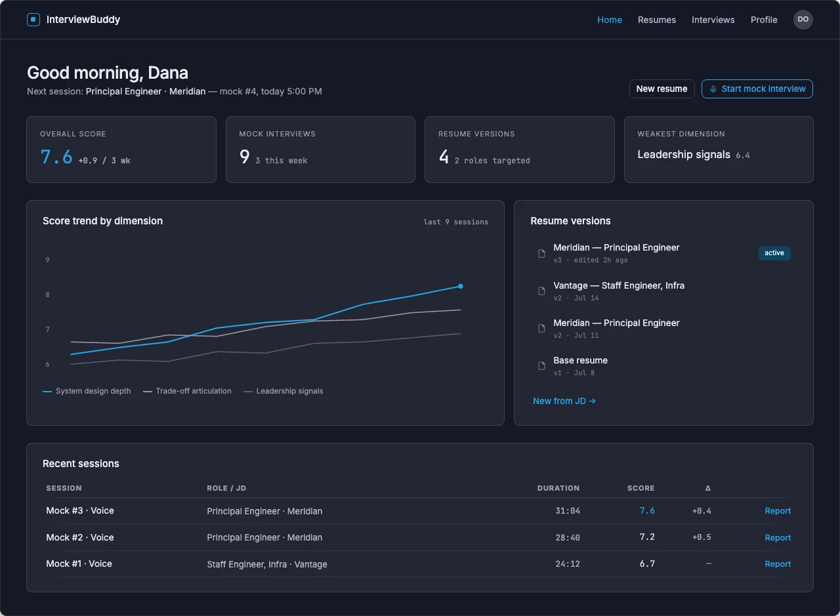Click document icon beside Vantage Staff Engineer resume

click(541, 291)
